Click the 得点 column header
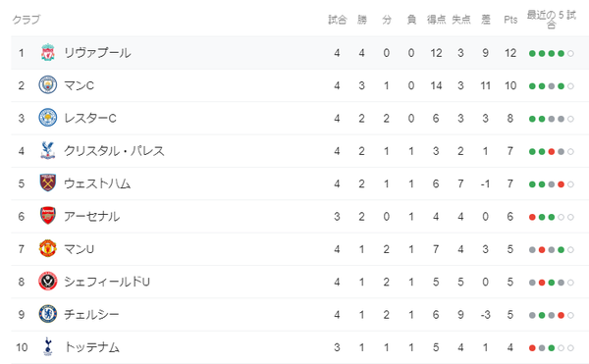 pos(436,20)
